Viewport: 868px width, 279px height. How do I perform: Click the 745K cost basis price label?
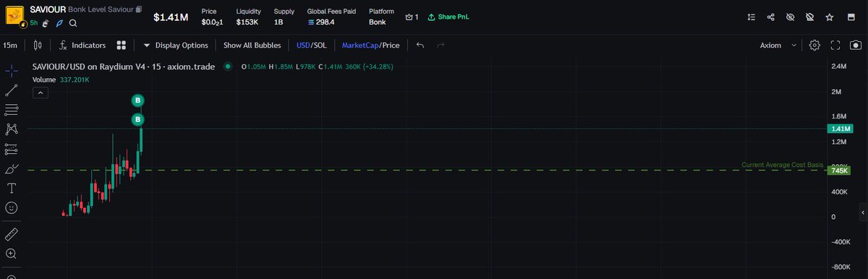tap(838, 171)
